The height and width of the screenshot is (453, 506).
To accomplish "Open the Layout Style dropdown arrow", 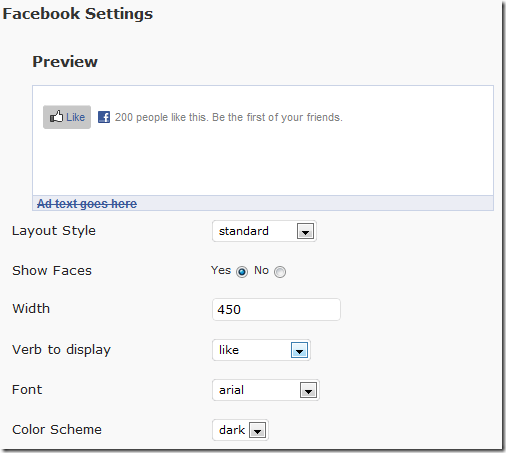I will 305,231.
